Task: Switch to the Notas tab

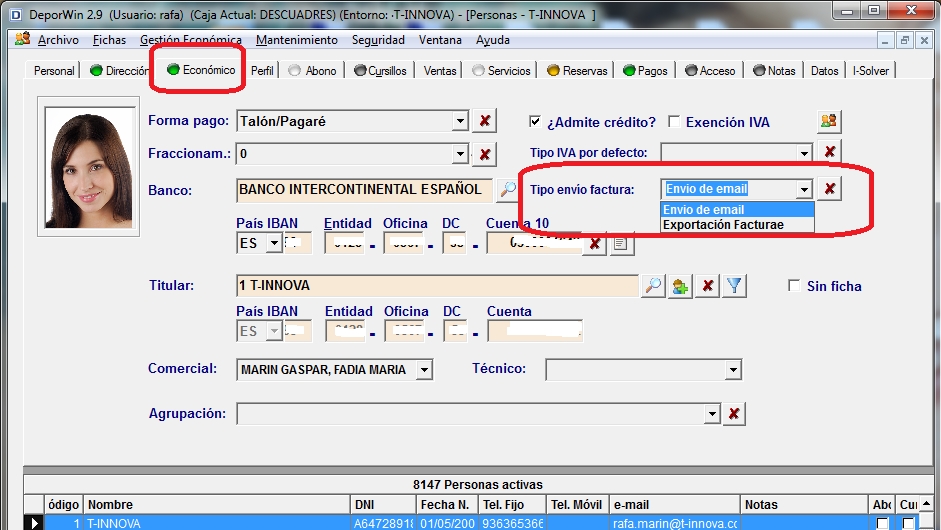Action: click(774, 71)
